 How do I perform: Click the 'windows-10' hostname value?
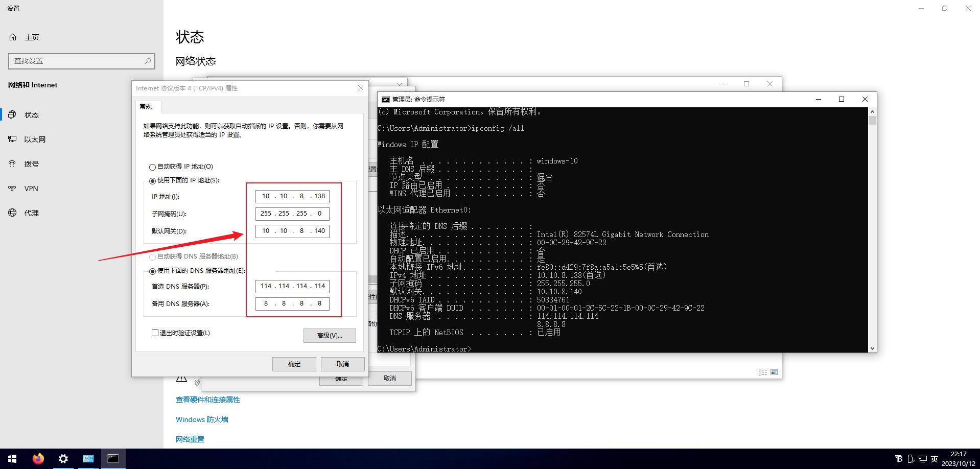(557, 161)
